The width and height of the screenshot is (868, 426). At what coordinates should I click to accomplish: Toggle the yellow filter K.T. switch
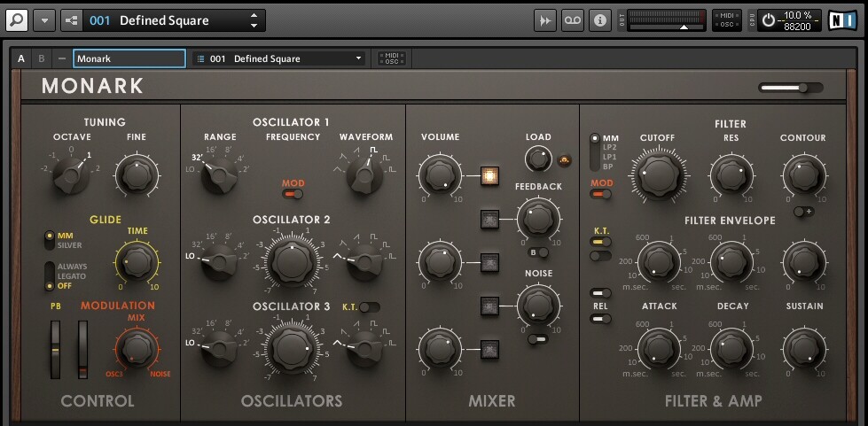600,241
